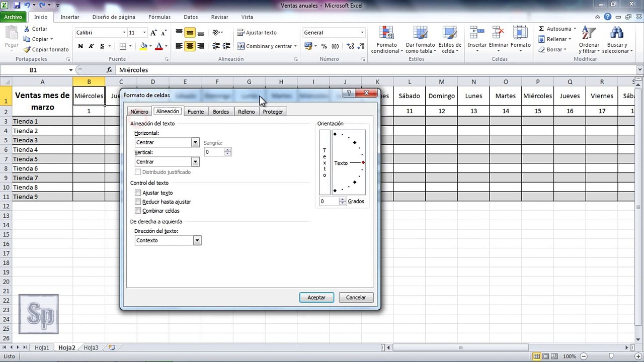Click Combinar y centrar in the ribbon
Viewport: 644px width, 362px height.
(267, 46)
